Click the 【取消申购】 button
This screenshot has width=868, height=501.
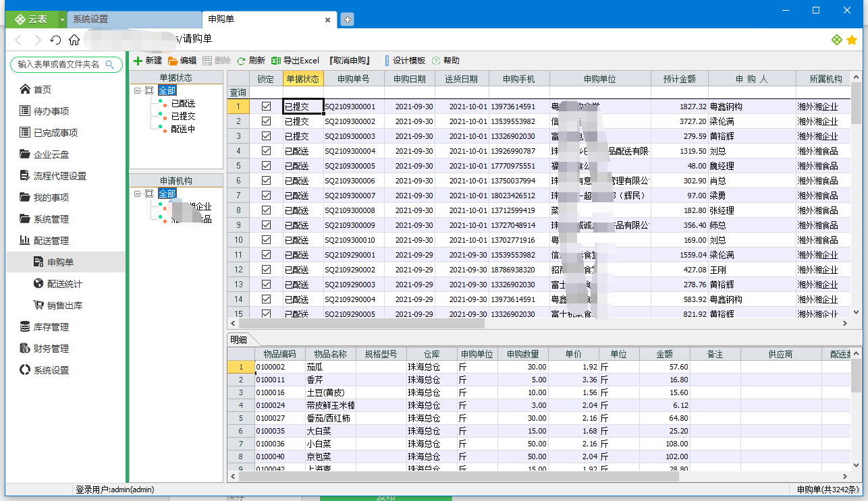tap(350, 61)
